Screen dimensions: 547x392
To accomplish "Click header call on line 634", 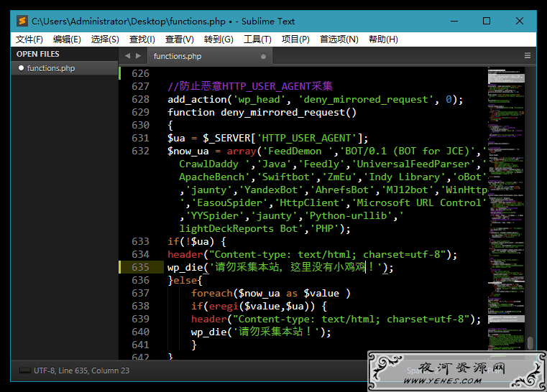I will click(x=312, y=254).
